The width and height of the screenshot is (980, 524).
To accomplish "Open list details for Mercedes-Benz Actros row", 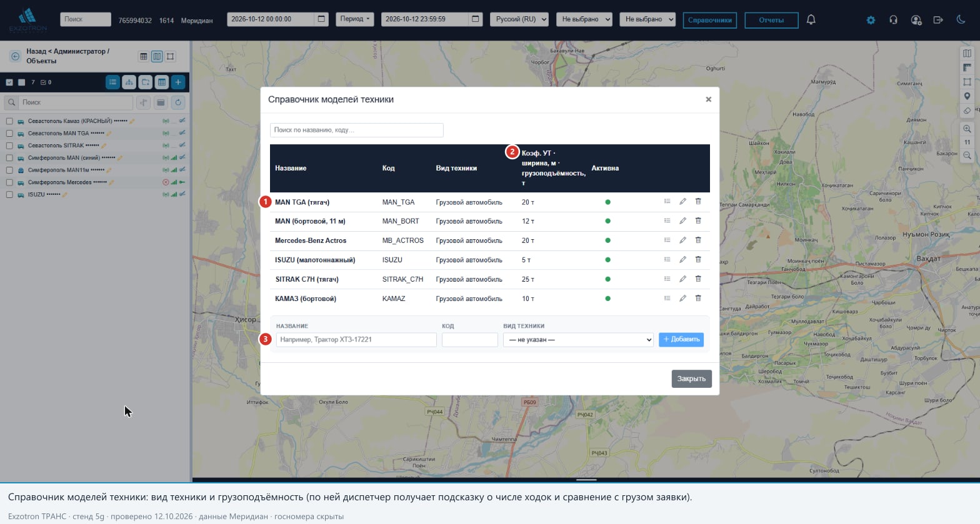I will click(667, 240).
